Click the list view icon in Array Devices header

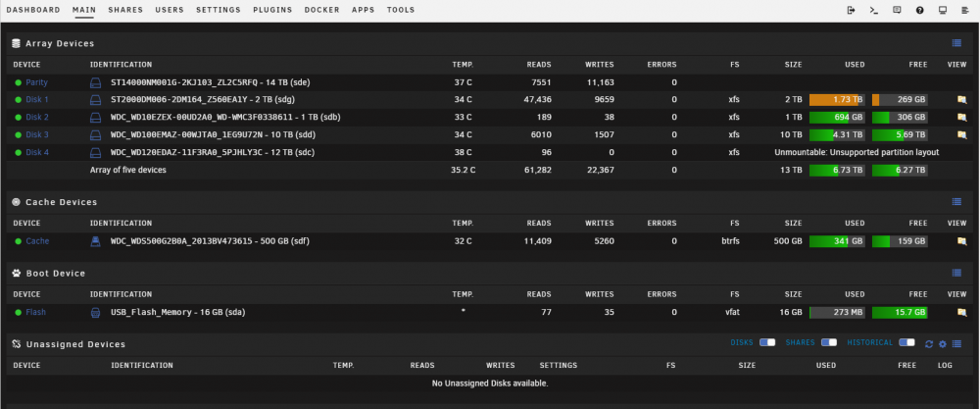[956, 43]
